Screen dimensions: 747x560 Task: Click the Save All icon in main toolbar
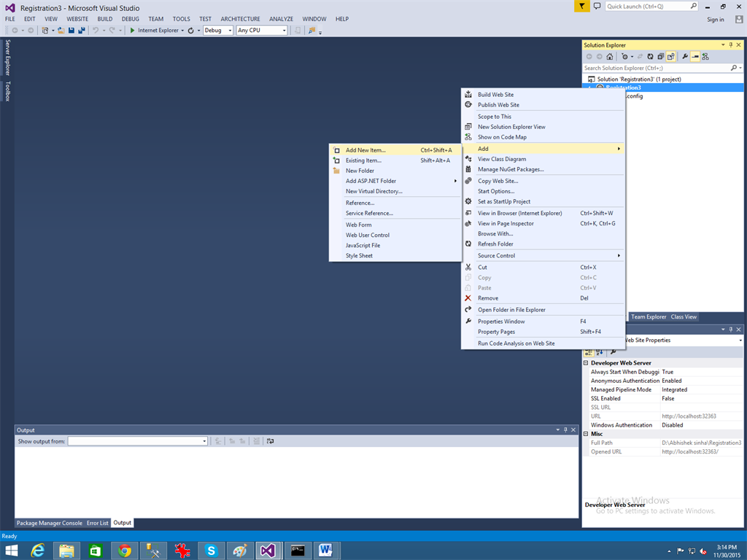(x=82, y=31)
